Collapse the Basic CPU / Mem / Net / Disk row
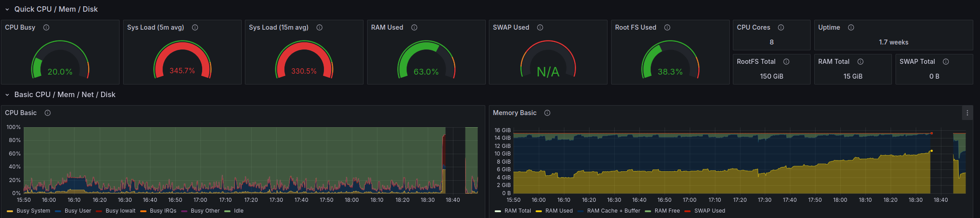Image resolution: width=980 pixels, height=218 pixels. (x=7, y=95)
